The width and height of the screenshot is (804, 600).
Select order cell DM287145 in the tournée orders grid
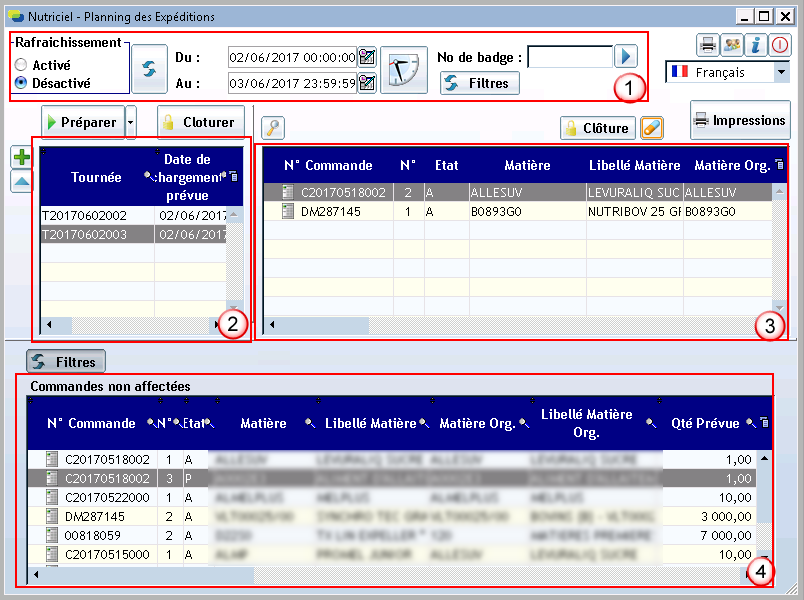pos(331,211)
